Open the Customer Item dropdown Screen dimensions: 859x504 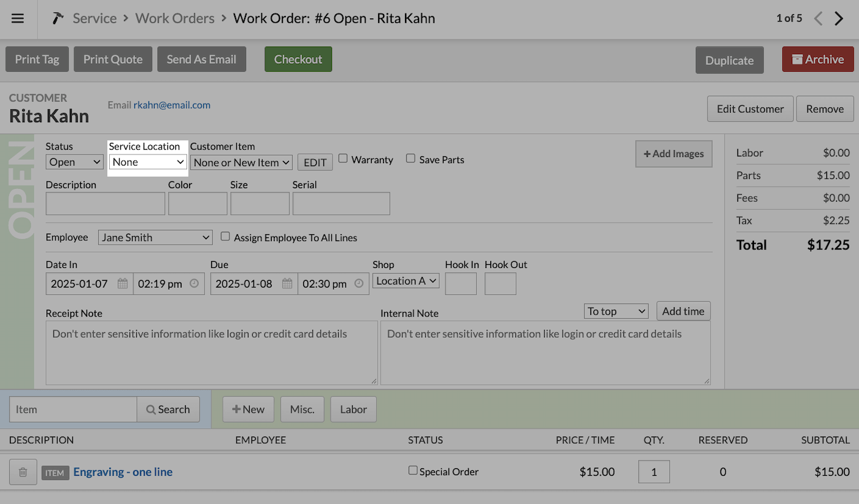242,162
